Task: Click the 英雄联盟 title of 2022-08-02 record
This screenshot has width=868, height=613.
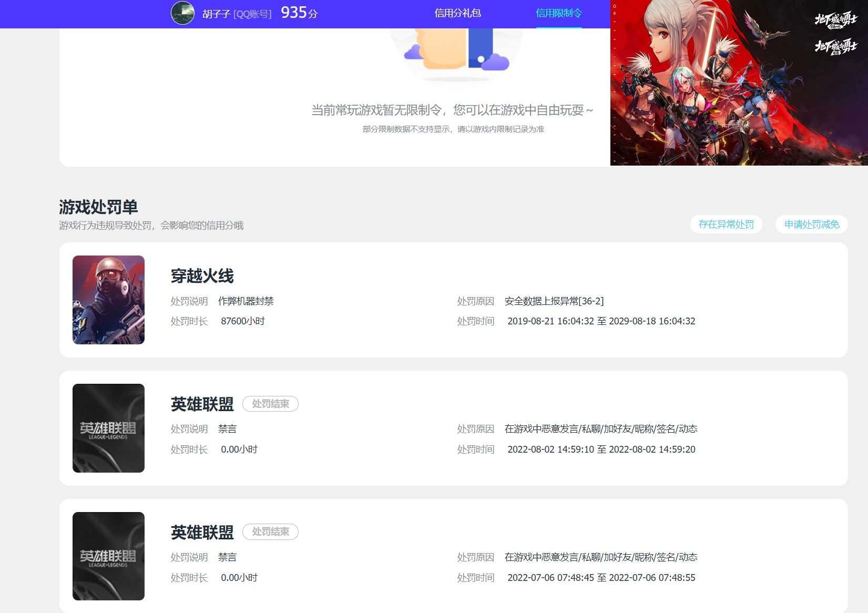Action: click(x=202, y=404)
